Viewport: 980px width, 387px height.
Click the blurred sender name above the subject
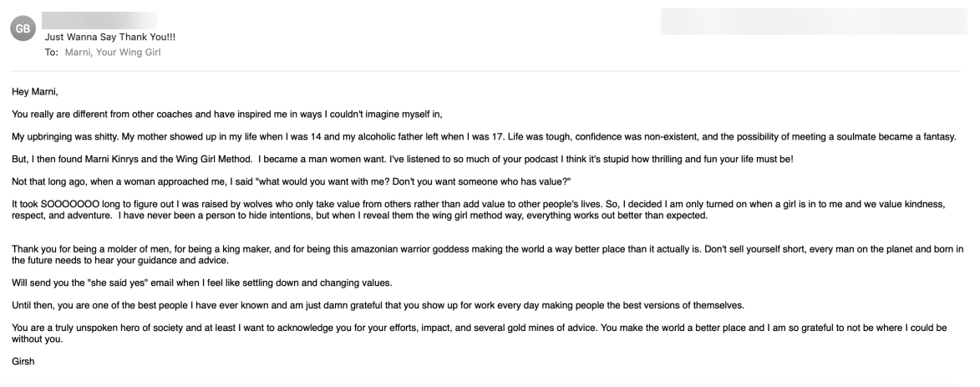point(99,18)
